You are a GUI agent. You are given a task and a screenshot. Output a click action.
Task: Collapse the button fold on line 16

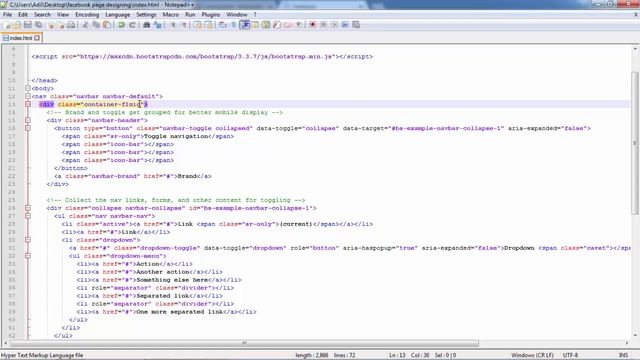coord(28,128)
